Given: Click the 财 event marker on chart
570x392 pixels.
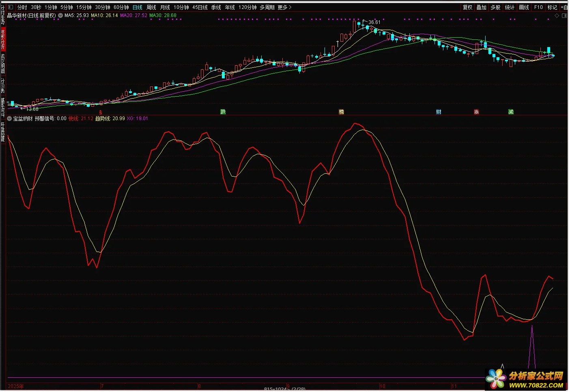Looking at the screenshot, I should [439, 112].
